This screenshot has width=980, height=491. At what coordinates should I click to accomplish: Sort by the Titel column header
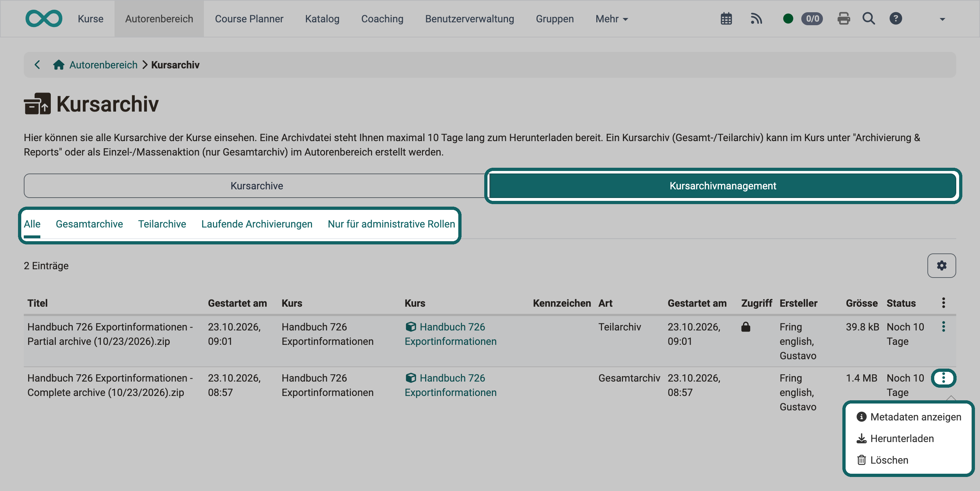(37, 303)
